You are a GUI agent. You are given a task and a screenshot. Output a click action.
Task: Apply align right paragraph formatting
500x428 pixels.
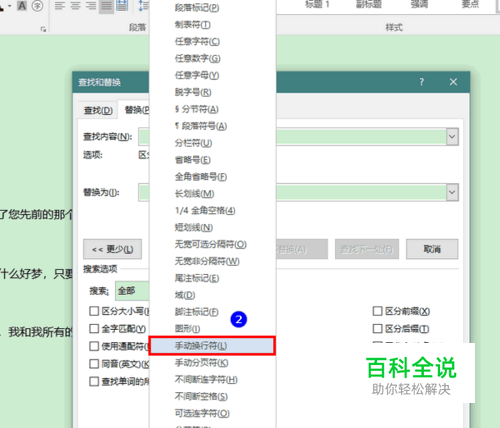tap(91, 6)
